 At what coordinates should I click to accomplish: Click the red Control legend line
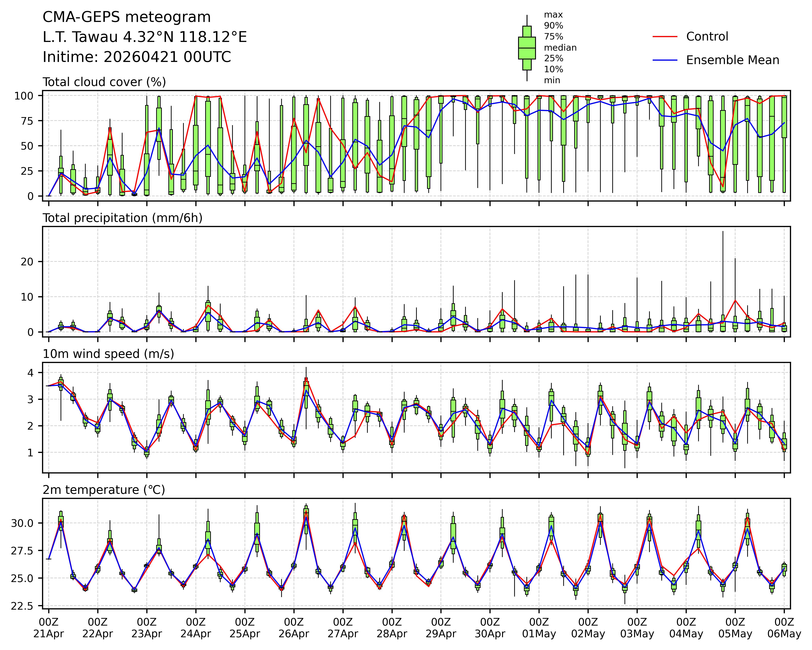tap(665, 36)
